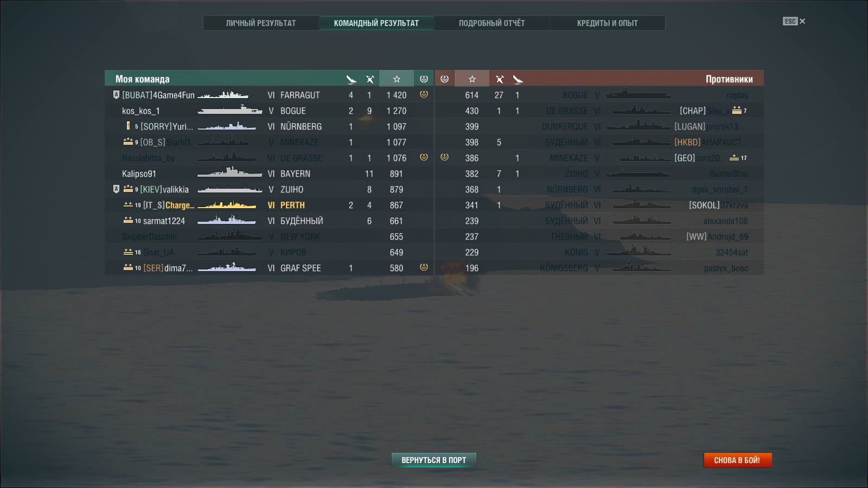
Task: Switch to Подробный отчёт tab
Action: pyautogui.click(x=492, y=23)
